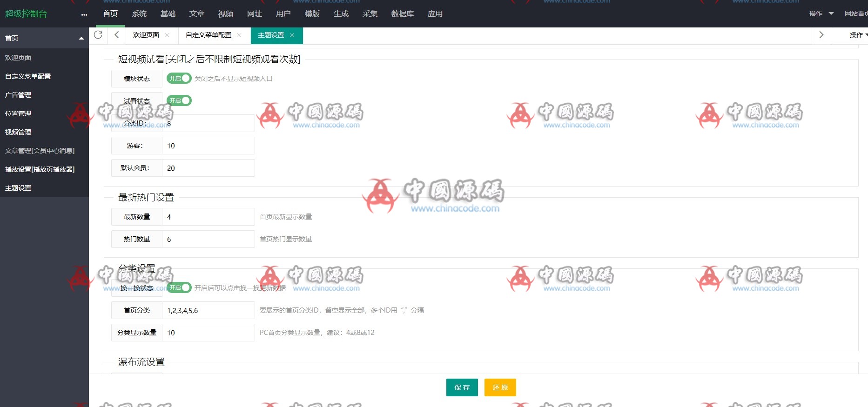Image resolution: width=868 pixels, height=407 pixels.
Task: Open the 系统 top menu
Action: click(139, 13)
